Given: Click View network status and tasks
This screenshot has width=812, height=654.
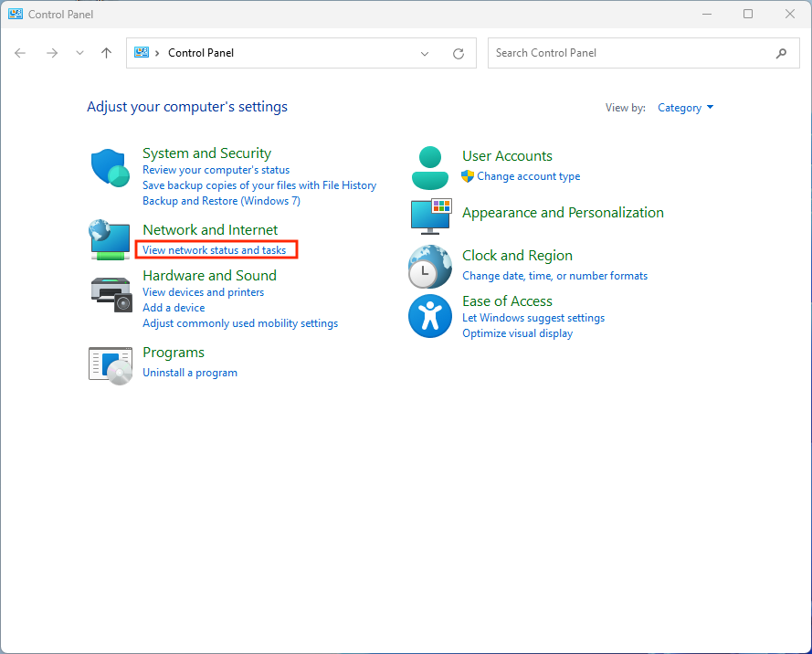Looking at the screenshot, I should 214,250.
